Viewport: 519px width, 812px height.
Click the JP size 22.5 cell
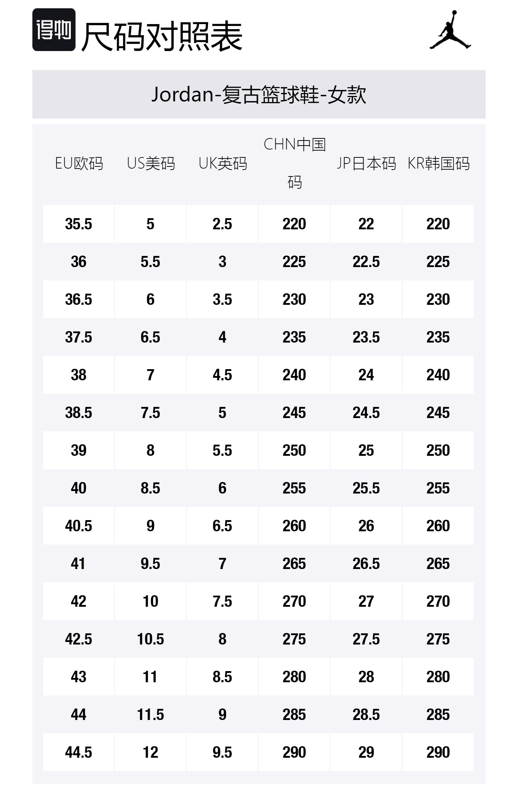coord(366,262)
